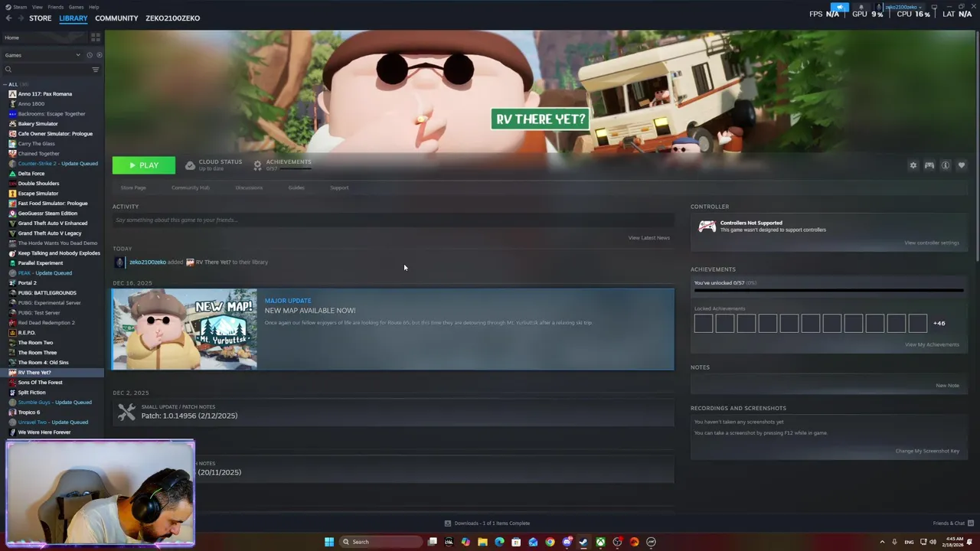
Task: Open the New Map update thumbnail
Action: pyautogui.click(x=185, y=329)
